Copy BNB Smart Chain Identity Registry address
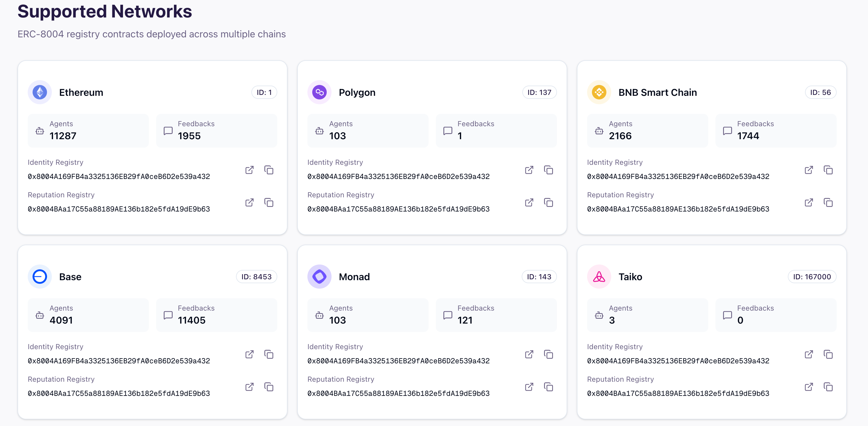Viewport: 868px width, 426px height. pos(828,170)
